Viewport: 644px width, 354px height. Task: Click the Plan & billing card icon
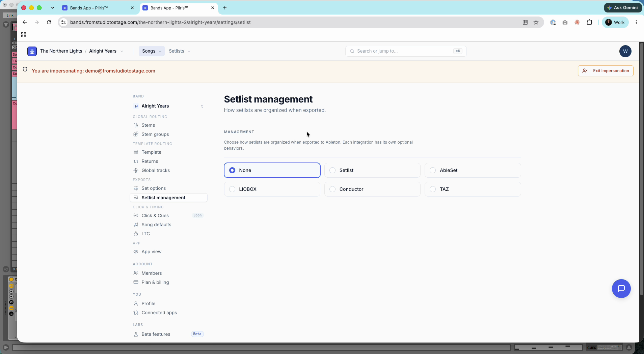[x=136, y=282]
